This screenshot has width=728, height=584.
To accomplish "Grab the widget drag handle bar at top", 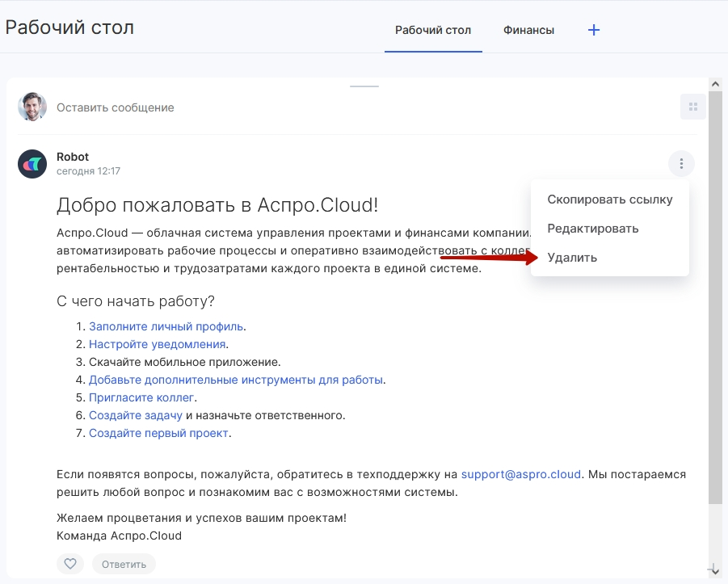I will pos(364,86).
